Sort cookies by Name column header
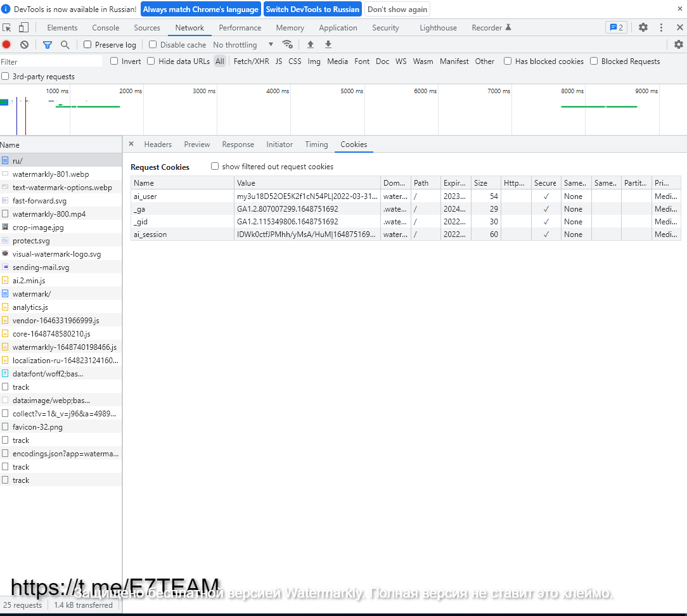The width and height of the screenshot is (687, 616). (183, 183)
